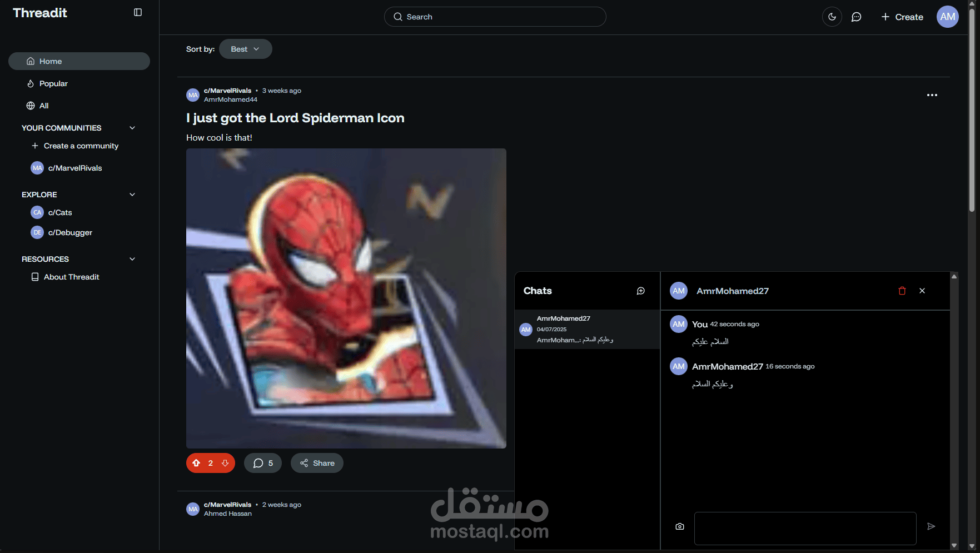Click the page vertical scrollbar

point(972,110)
